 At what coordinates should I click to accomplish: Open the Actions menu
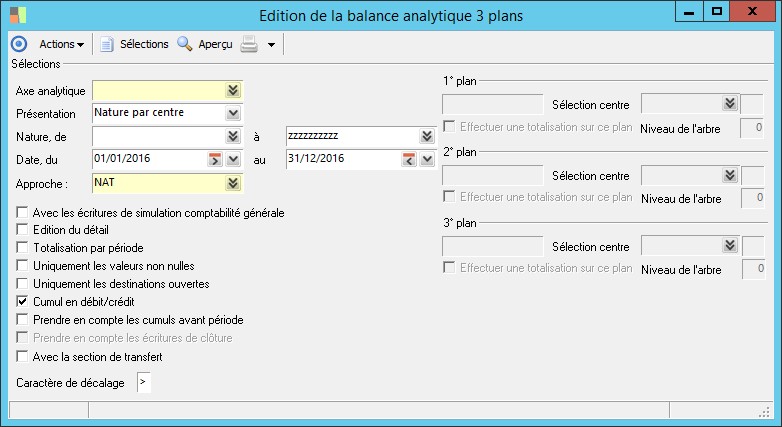click(61, 44)
